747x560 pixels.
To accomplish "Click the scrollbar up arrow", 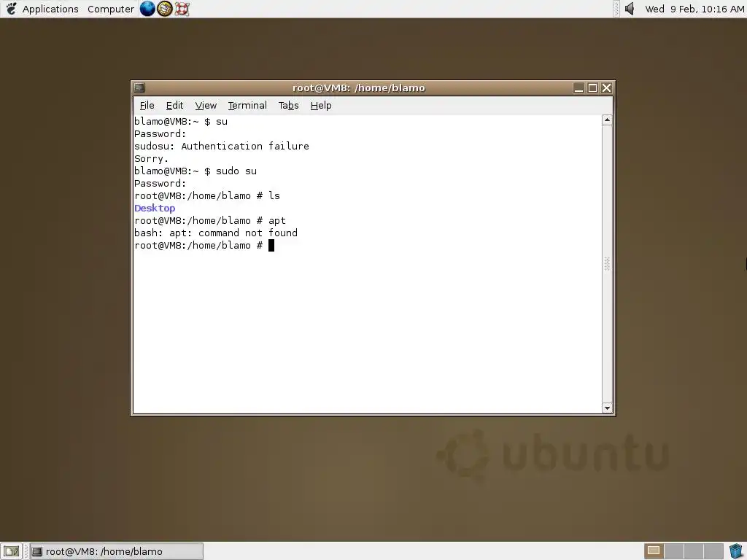I will tap(607, 120).
